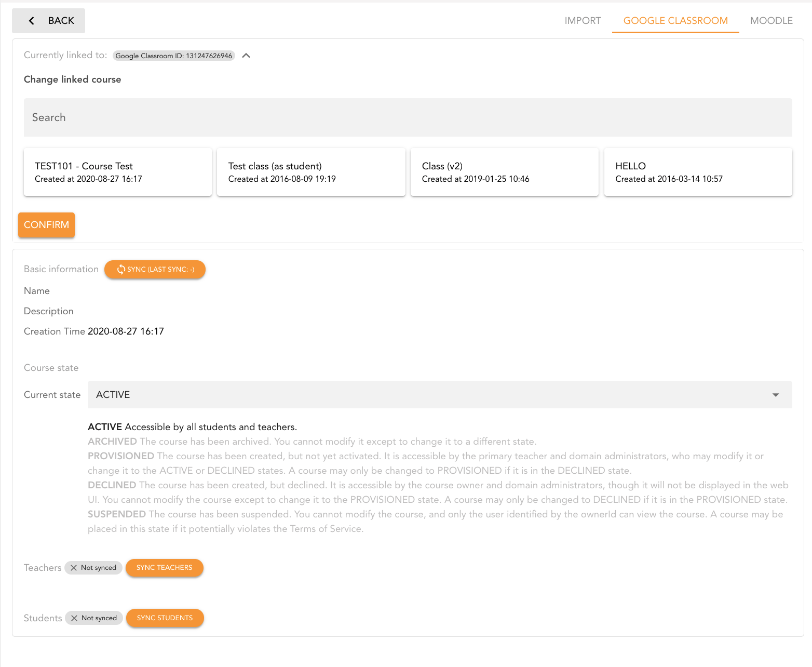Click the Students Not synced status chip
This screenshot has width=812, height=667.
(x=94, y=618)
